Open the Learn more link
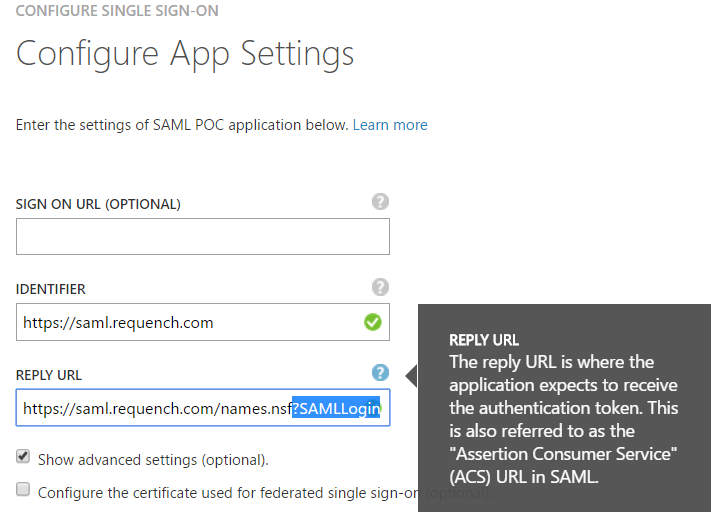The image size is (719, 520). pos(390,125)
